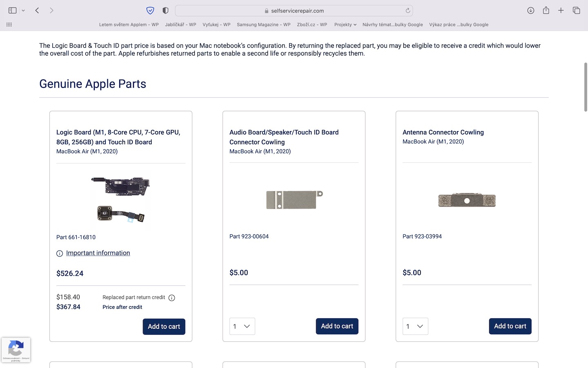
Task: Reload the page with the refresh icon
Action: 408,11
